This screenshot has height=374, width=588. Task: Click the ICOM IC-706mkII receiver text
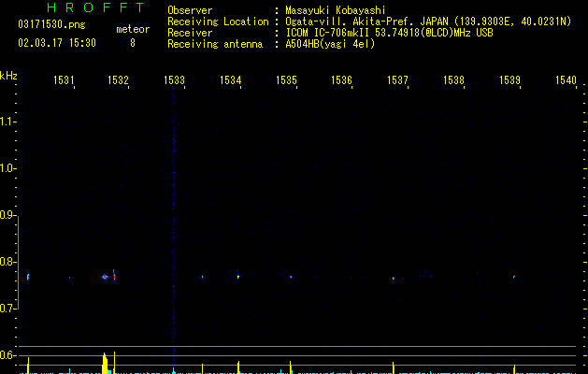(389, 33)
